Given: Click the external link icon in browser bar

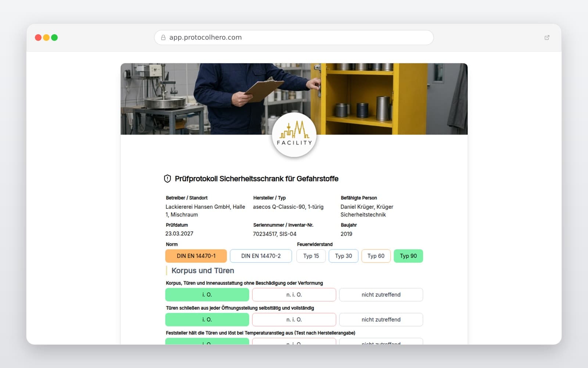Looking at the screenshot, I should [547, 38].
